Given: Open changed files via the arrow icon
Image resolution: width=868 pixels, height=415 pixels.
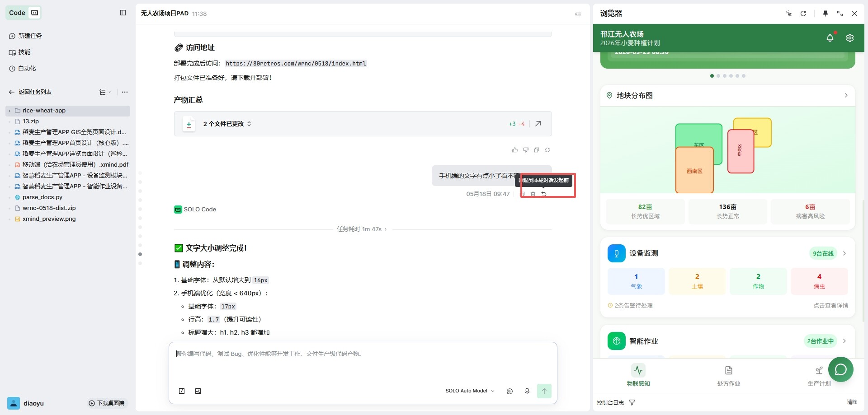Looking at the screenshot, I should point(538,124).
